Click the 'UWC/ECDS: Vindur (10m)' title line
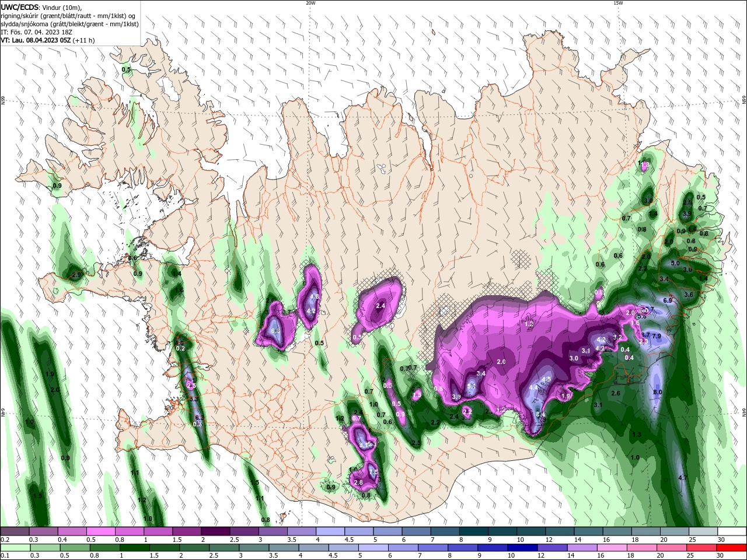Image resolution: width=747 pixels, height=560 pixels. click(41, 8)
